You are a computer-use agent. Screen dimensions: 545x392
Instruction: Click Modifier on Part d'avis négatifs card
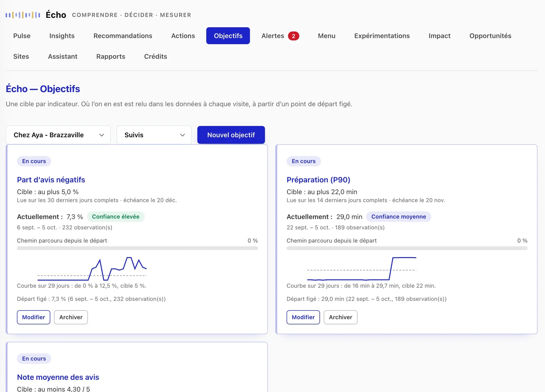(34, 317)
